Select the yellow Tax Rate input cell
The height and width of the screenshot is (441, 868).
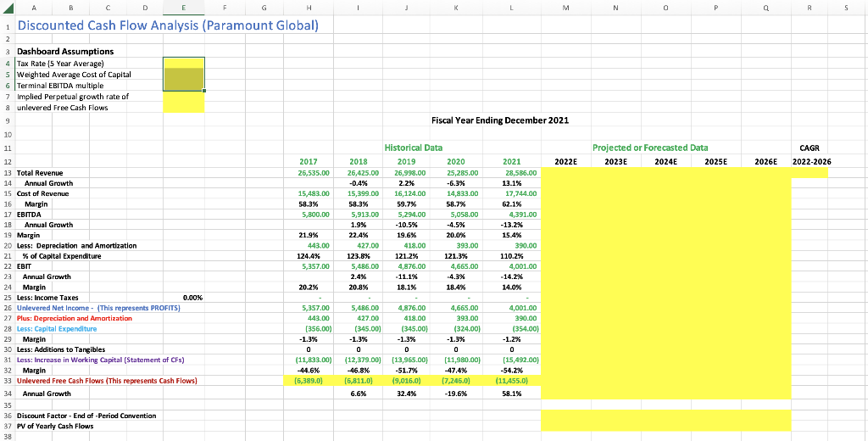click(184, 63)
